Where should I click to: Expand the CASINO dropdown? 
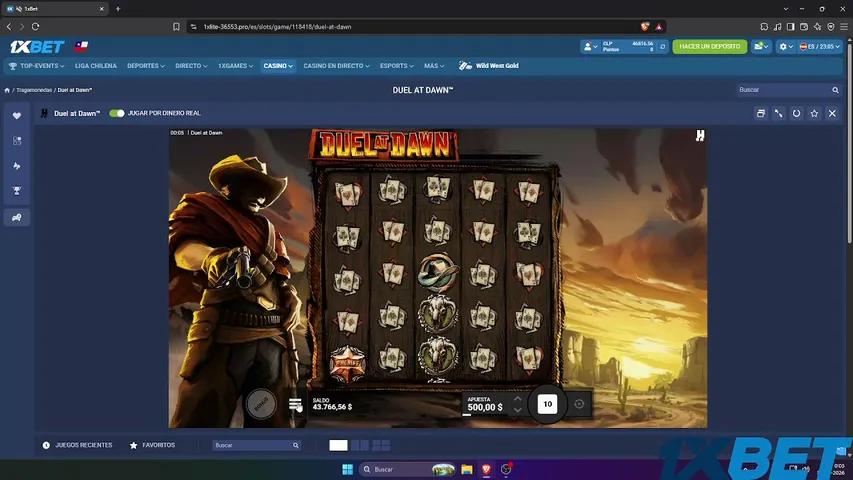pos(278,66)
